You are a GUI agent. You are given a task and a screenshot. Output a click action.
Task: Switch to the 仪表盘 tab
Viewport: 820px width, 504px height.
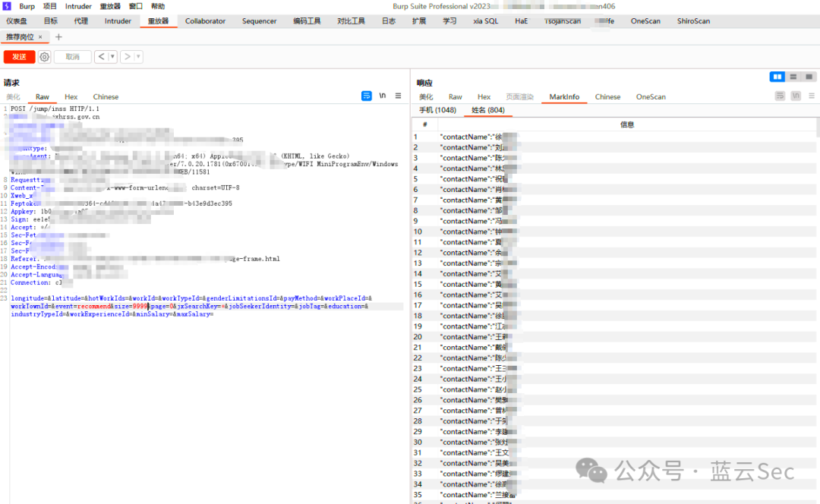point(16,21)
